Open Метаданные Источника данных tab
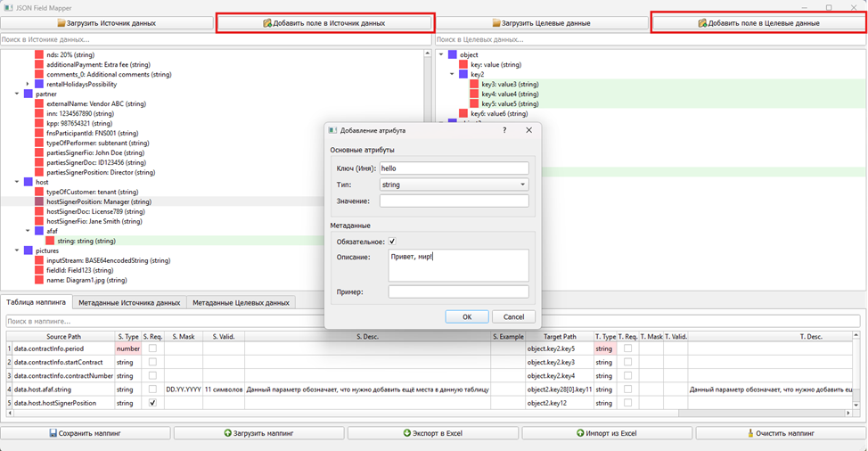This screenshot has height=451, width=868. (129, 303)
